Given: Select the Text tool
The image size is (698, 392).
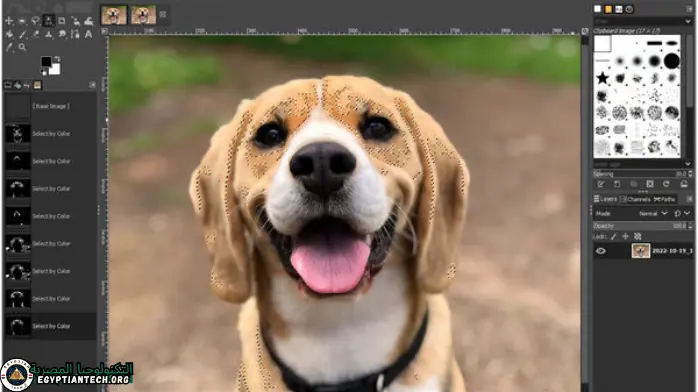Looking at the screenshot, I should (89, 34).
